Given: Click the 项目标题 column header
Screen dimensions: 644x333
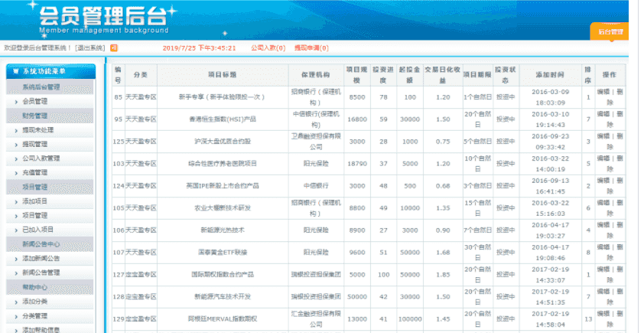Looking at the screenshot, I should (x=223, y=75).
